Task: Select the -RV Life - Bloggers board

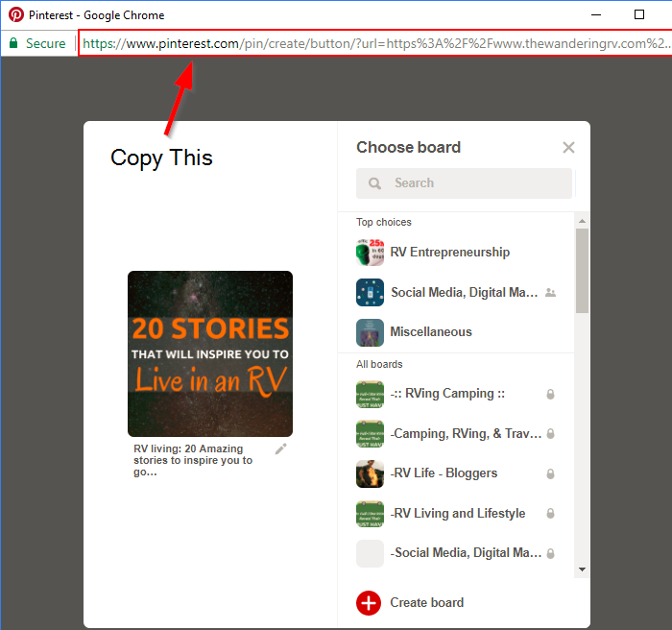Action: (x=444, y=473)
